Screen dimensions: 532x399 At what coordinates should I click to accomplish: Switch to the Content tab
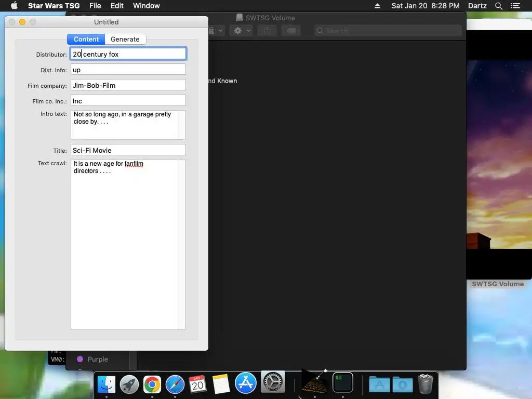86,39
